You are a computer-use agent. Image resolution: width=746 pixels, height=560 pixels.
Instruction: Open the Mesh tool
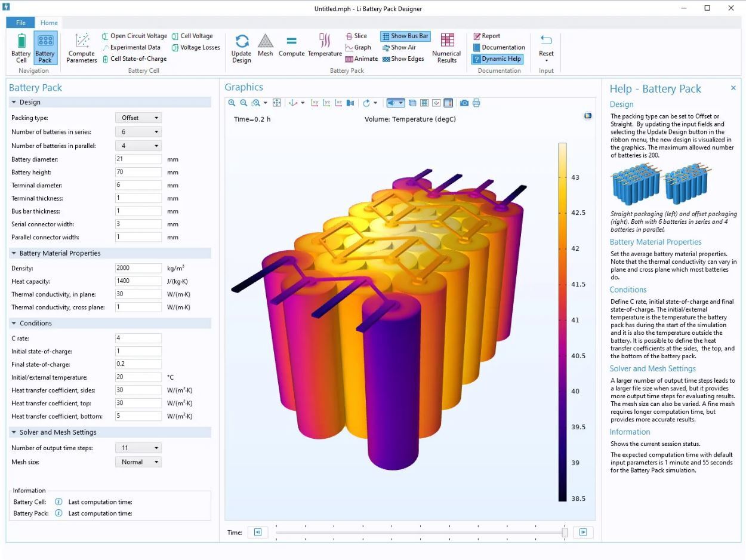(265, 47)
